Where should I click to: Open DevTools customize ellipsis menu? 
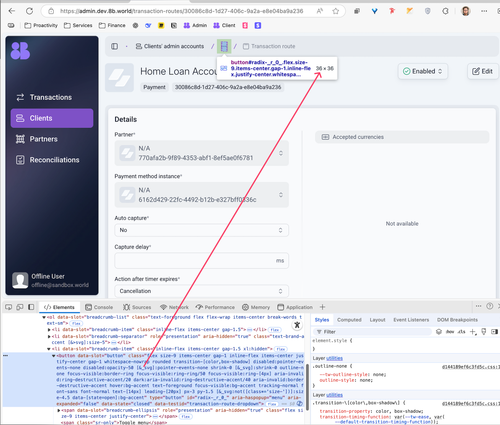click(478, 306)
